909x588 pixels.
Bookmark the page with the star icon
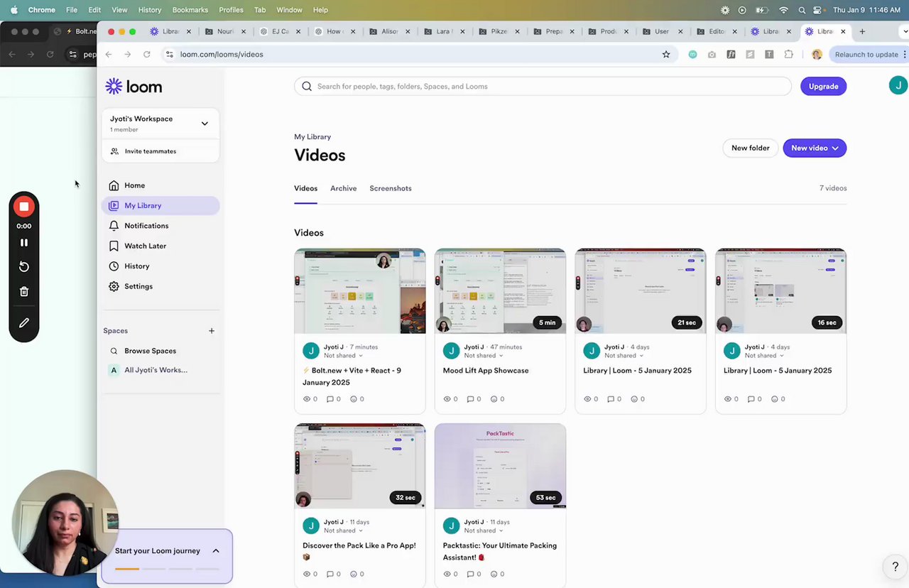click(x=666, y=55)
